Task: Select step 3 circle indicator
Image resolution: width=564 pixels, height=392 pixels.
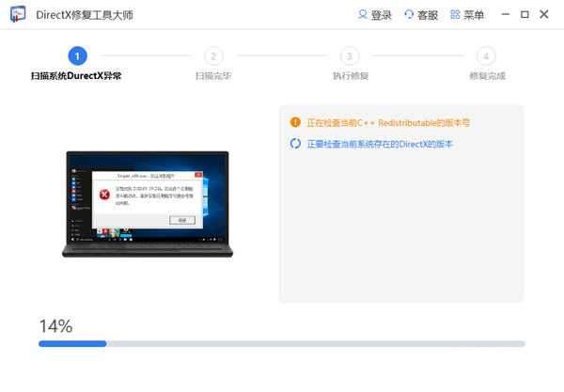Action: [x=350, y=55]
